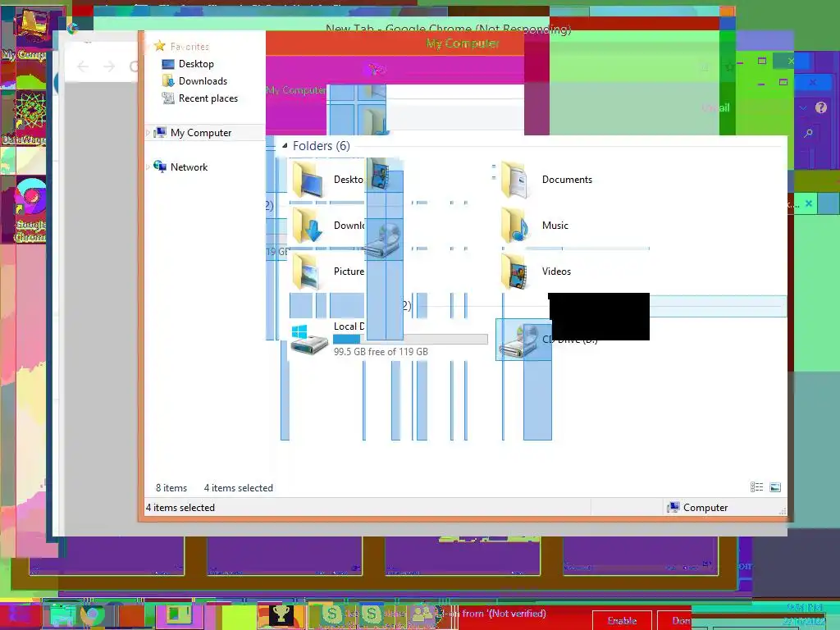This screenshot has width=840, height=630.
Task: Switch to large icons view layout
Action: (x=774, y=487)
